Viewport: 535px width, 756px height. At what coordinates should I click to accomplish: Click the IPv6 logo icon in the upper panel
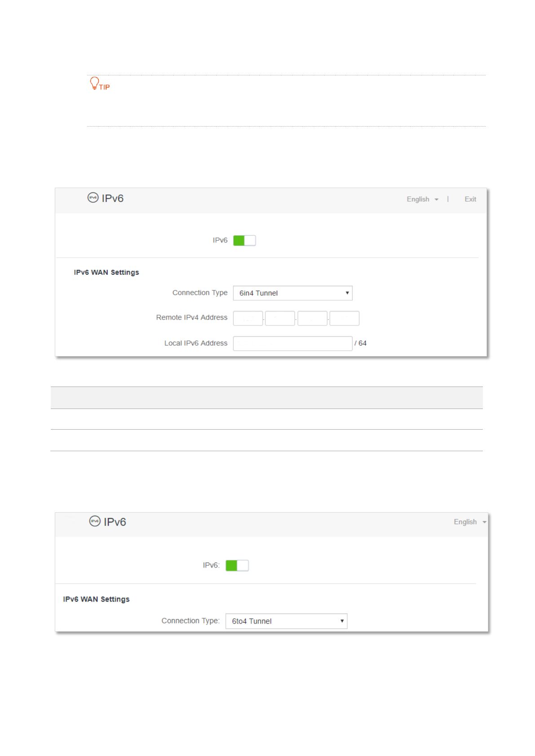click(x=93, y=198)
